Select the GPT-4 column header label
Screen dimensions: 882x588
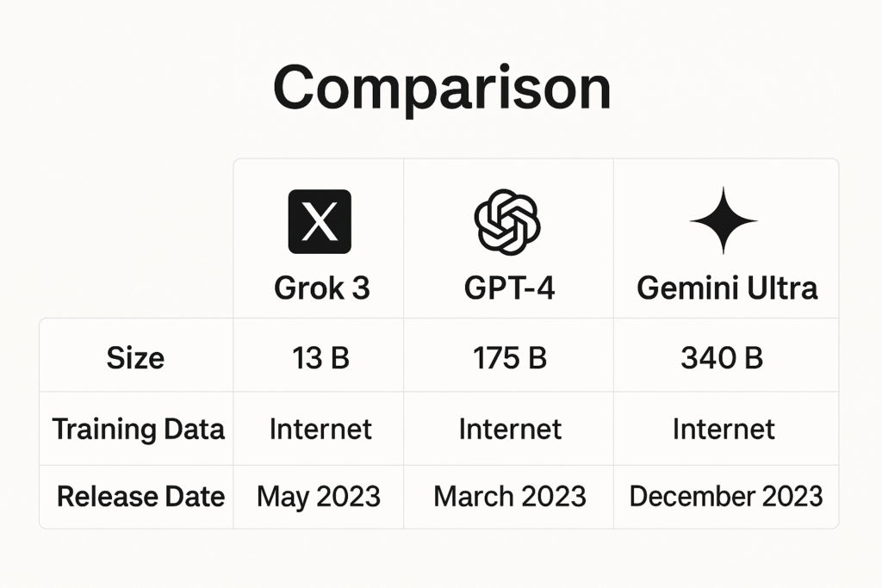509,288
